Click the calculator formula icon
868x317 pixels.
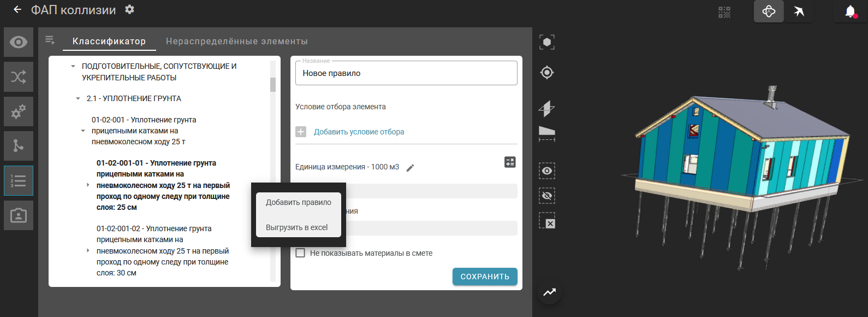(x=510, y=162)
